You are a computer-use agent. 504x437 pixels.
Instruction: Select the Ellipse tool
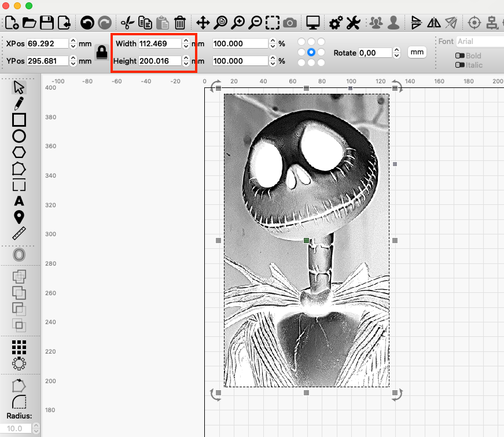(19, 136)
